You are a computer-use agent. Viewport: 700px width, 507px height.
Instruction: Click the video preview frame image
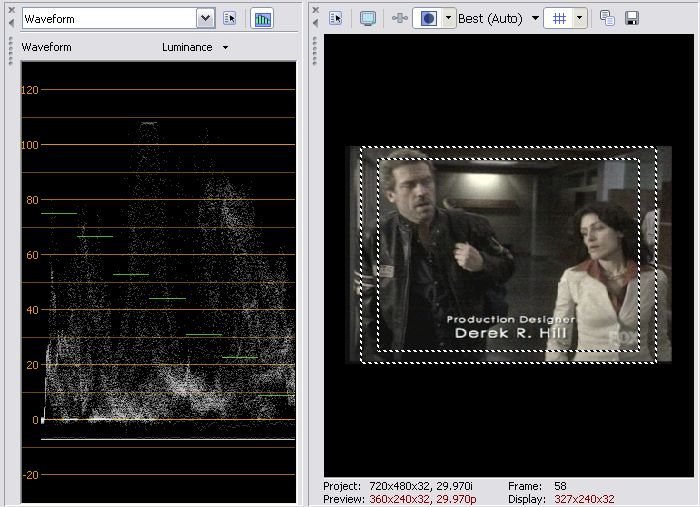[508, 254]
